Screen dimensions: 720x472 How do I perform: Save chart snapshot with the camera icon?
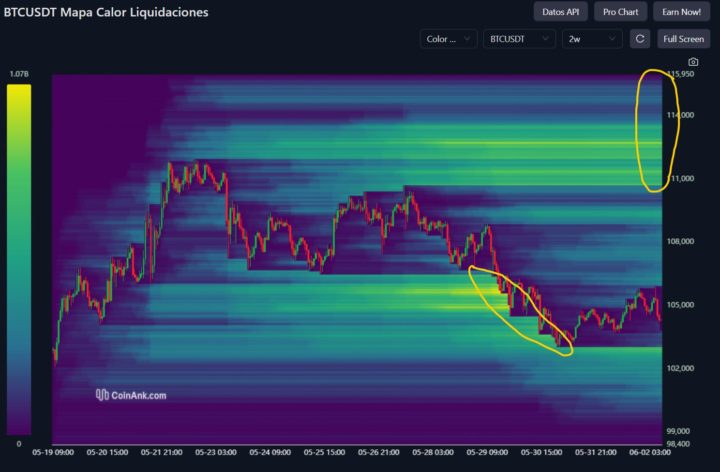coord(693,62)
